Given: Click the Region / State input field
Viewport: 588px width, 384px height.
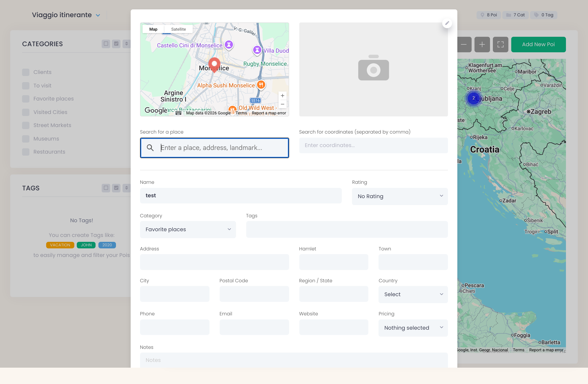Looking at the screenshot, I should pos(334,294).
